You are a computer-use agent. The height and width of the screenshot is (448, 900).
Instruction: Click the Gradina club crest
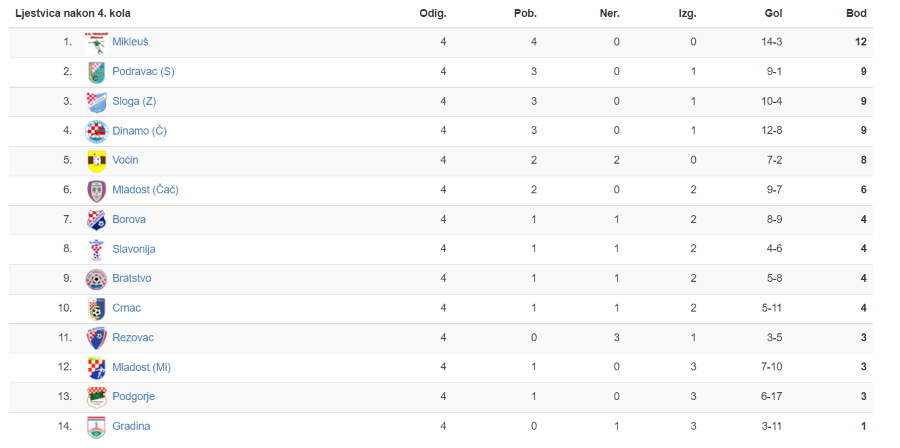[x=96, y=427]
